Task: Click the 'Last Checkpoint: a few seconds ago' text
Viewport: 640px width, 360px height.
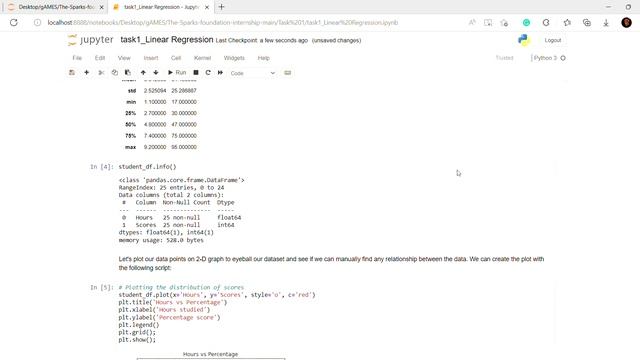Action: click(262, 40)
